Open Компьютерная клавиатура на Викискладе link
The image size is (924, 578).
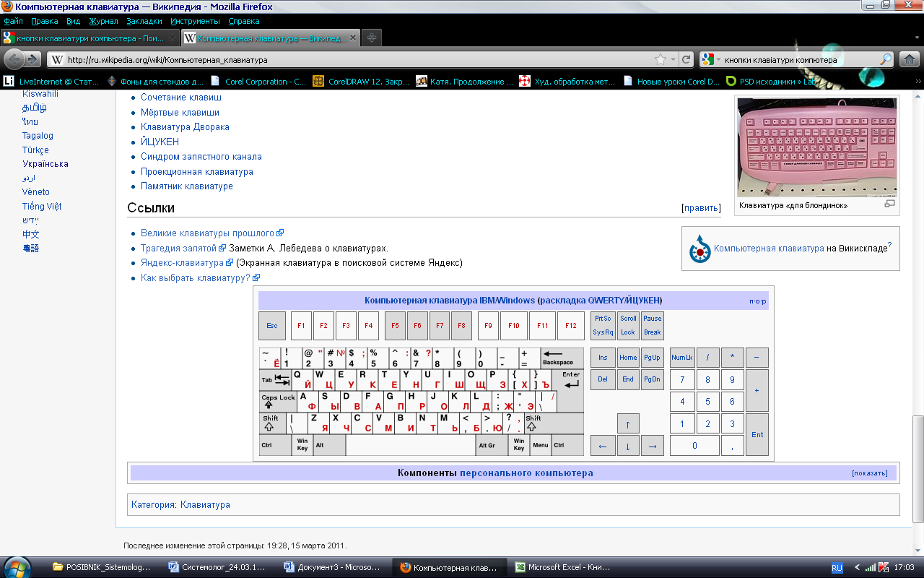[x=769, y=248]
